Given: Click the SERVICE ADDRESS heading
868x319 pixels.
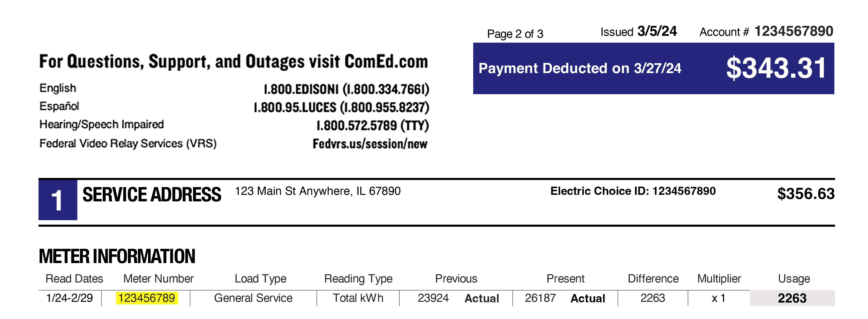Looking at the screenshot, I should [152, 195].
